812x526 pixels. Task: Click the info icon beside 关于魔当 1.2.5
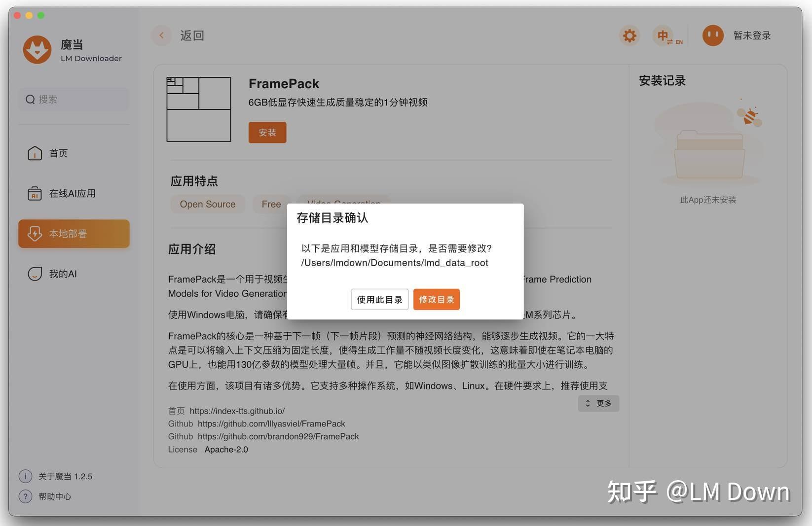(25, 476)
